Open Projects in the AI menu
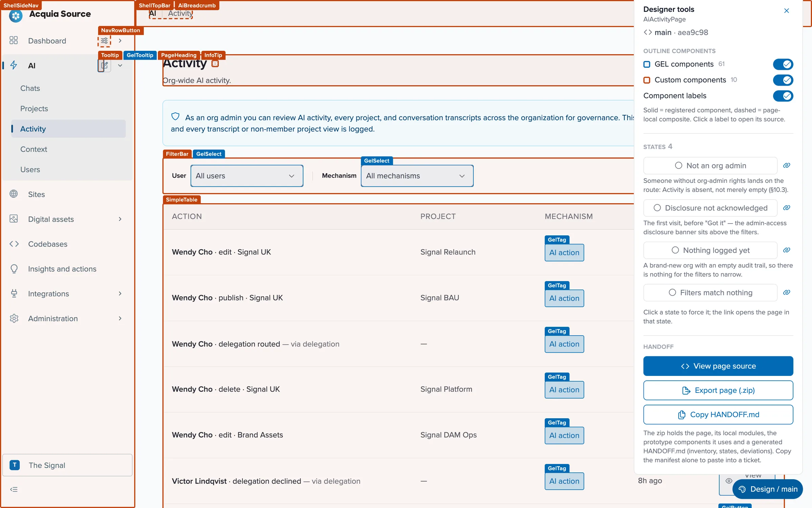This screenshot has width=812, height=508. (x=34, y=108)
